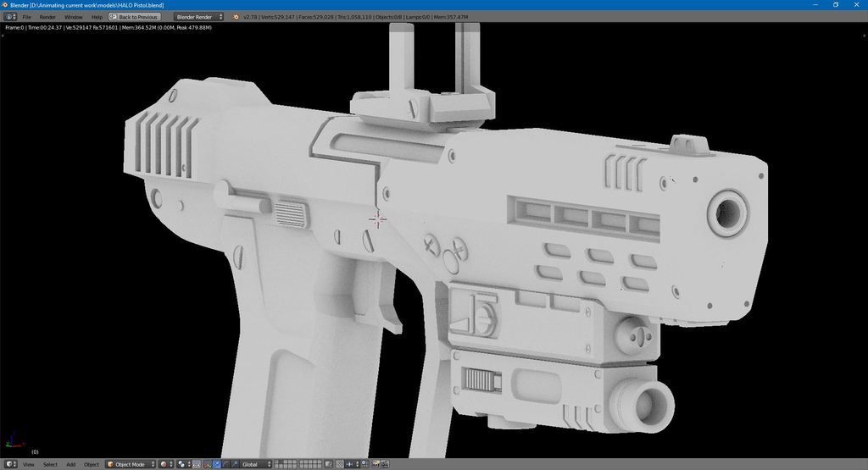The width and height of the screenshot is (868, 470).
Task: Click the Lamps:0/0 statistic
Action: point(419,17)
